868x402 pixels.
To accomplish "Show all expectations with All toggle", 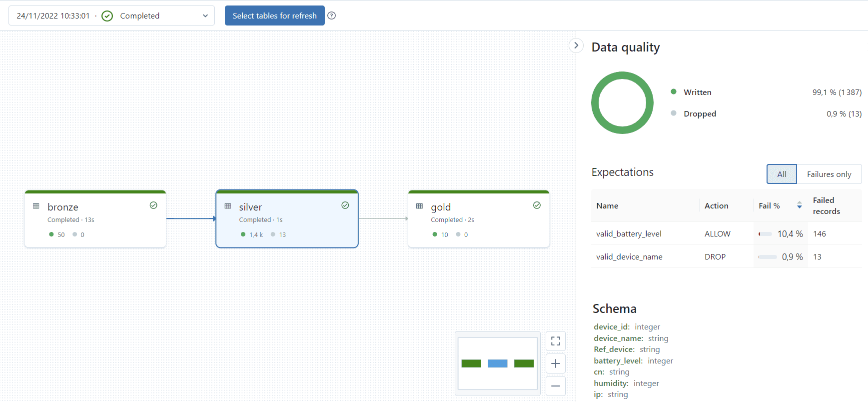I will (782, 174).
